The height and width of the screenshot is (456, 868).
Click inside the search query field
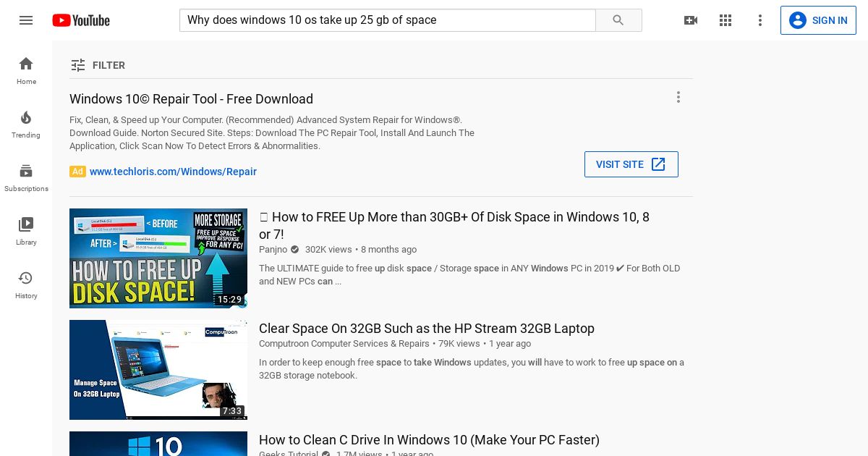pos(388,20)
